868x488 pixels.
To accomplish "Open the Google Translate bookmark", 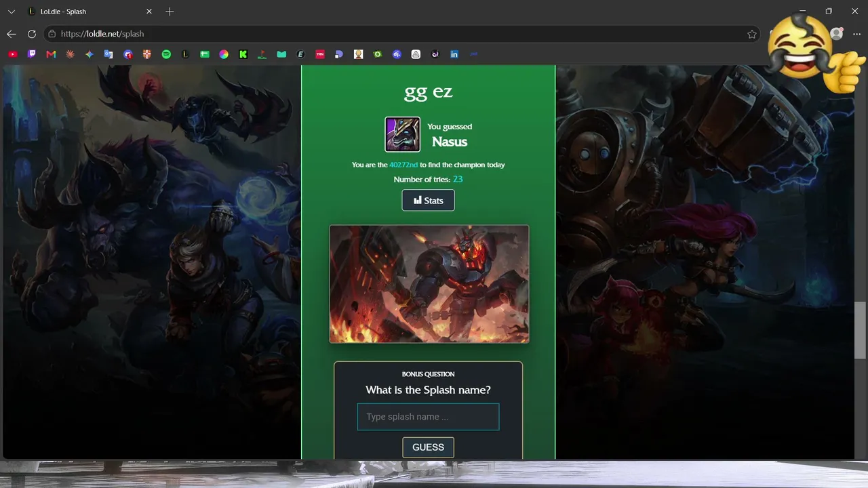I will (x=108, y=54).
